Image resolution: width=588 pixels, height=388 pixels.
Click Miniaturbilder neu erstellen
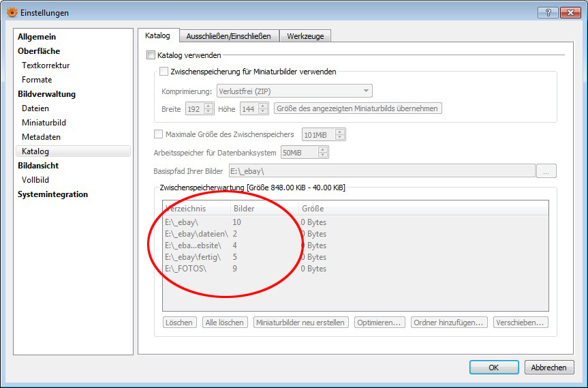[300, 323]
